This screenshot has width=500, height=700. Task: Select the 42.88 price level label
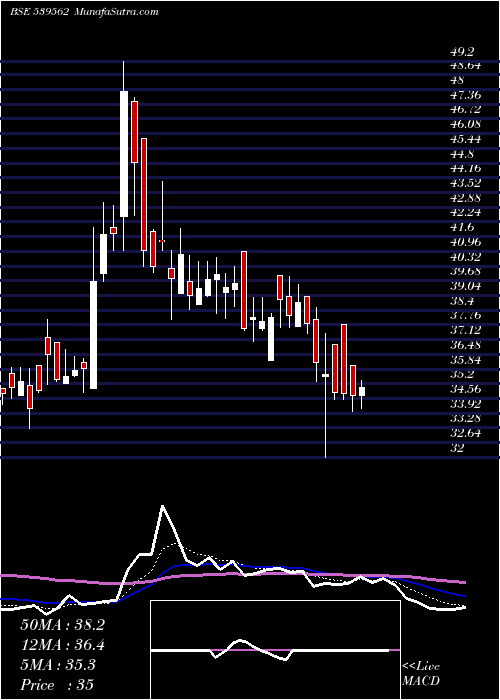[465, 198]
